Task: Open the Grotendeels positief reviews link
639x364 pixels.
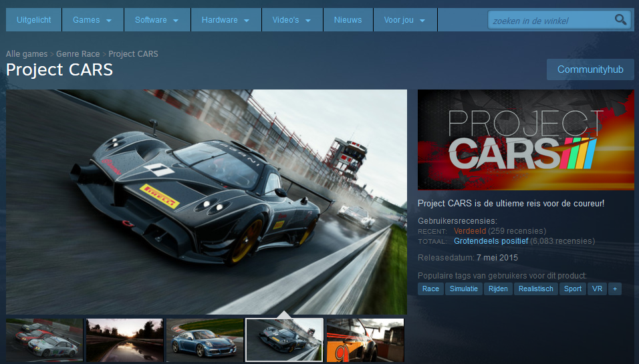Action: point(491,241)
